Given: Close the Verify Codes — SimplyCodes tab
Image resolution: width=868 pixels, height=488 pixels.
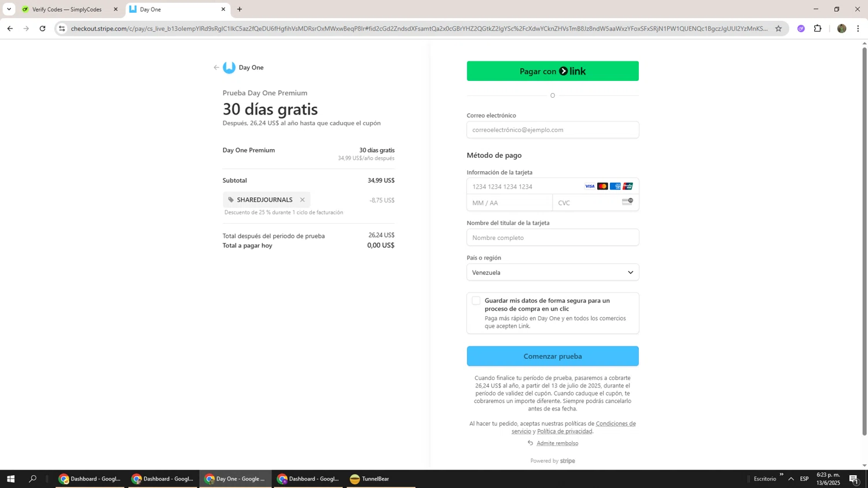Looking at the screenshot, I should [115, 9].
